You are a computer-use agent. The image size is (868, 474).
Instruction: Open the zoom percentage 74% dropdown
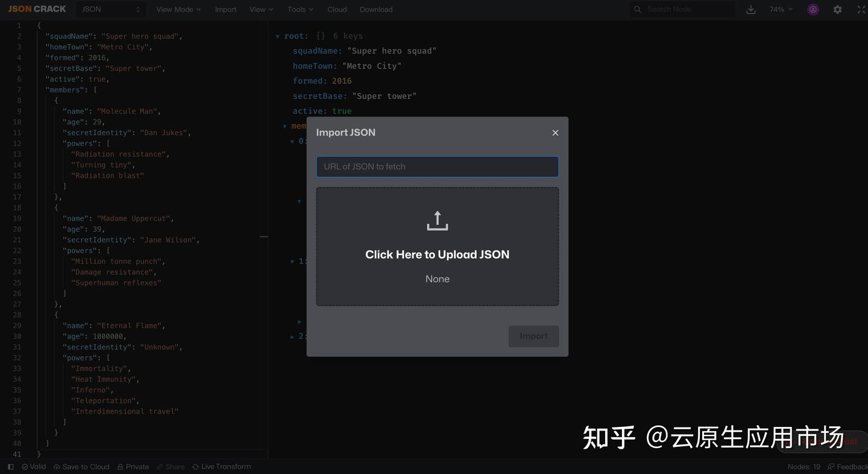click(780, 10)
